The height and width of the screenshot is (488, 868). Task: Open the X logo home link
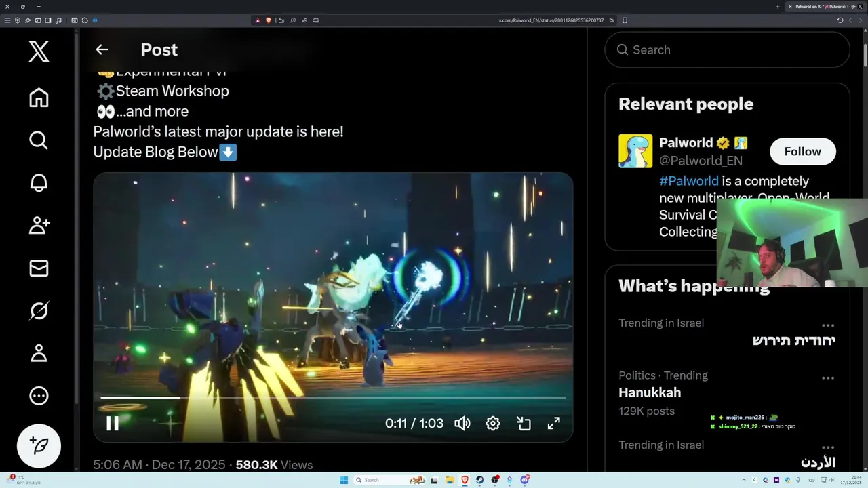(x=39, y=51)
